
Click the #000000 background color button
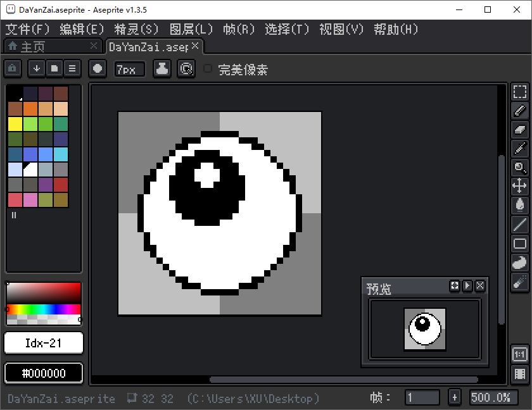[44, 373]
